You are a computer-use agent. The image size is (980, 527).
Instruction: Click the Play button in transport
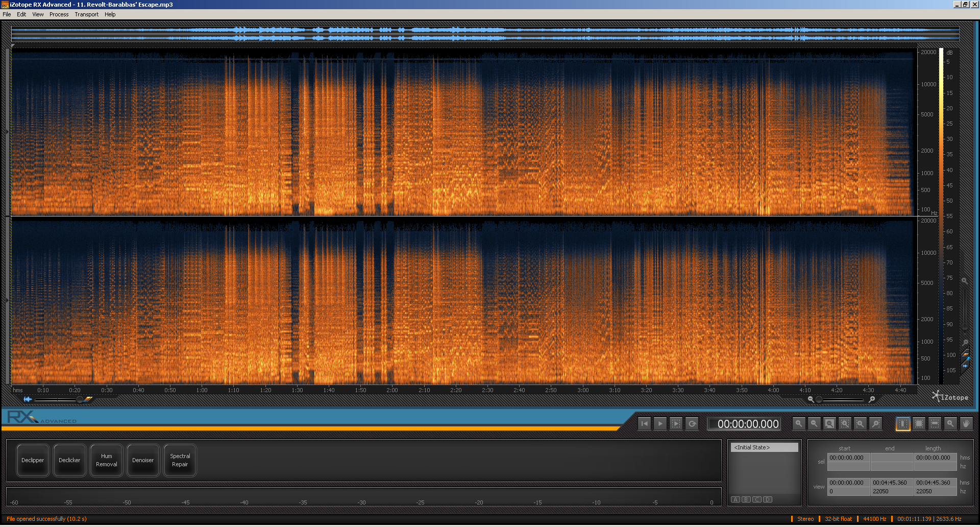click(x=660, y=423)
